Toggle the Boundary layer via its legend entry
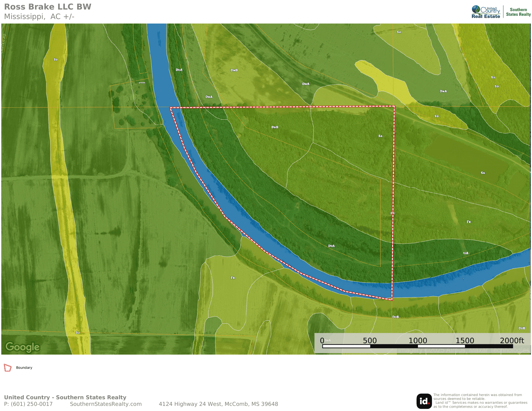The width and height of the screenshot is (532, 411). tap(24, 368)
